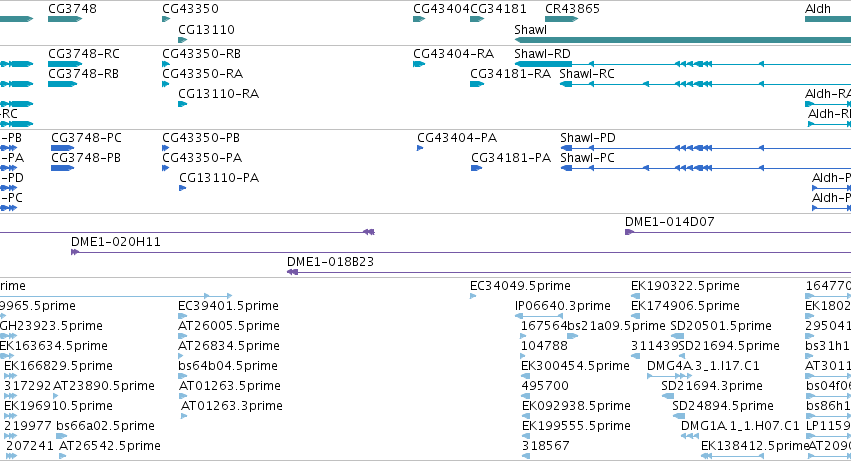Open cDNA DMG1A1_1.H07.C1
851x461 pixels.
[x=740, y=427]
